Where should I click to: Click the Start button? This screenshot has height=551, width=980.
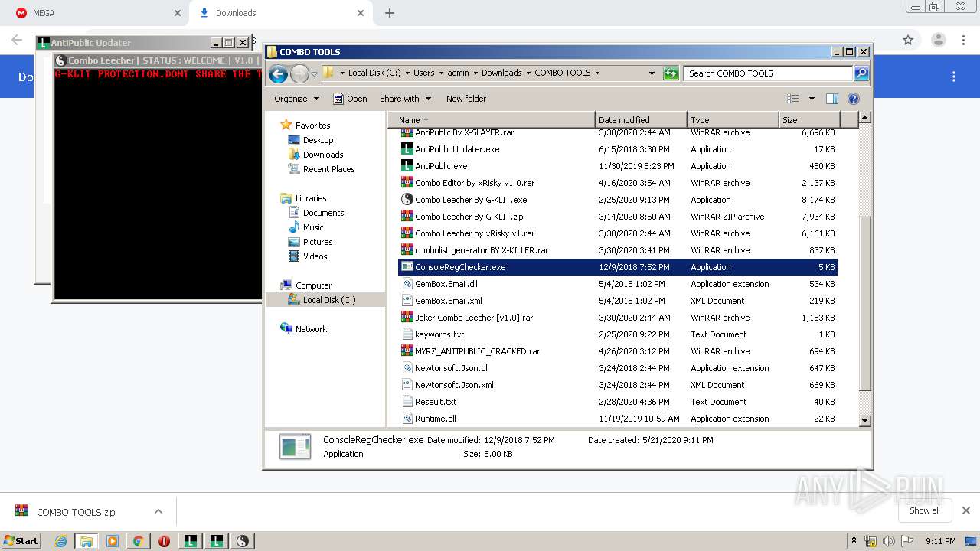pos(21,541)
